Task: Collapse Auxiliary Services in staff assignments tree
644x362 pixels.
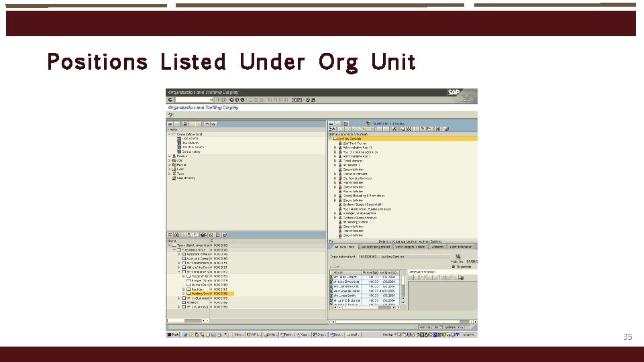Action: pos(330,139)
